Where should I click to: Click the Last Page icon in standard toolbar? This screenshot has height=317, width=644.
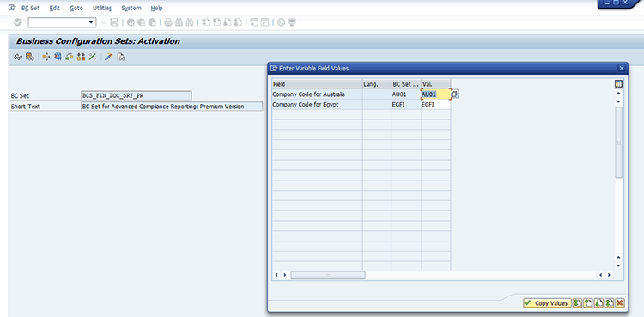click(x=238, y=22)
